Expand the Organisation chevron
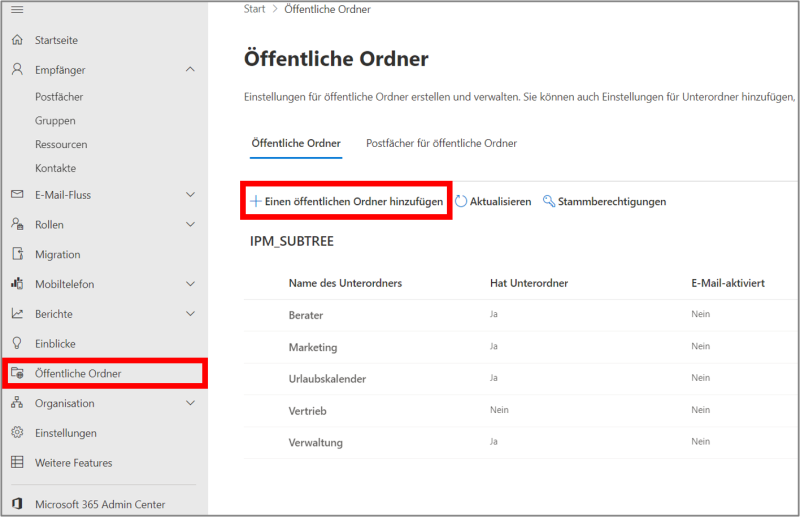The image size is (800, 517). pos(190,403)
